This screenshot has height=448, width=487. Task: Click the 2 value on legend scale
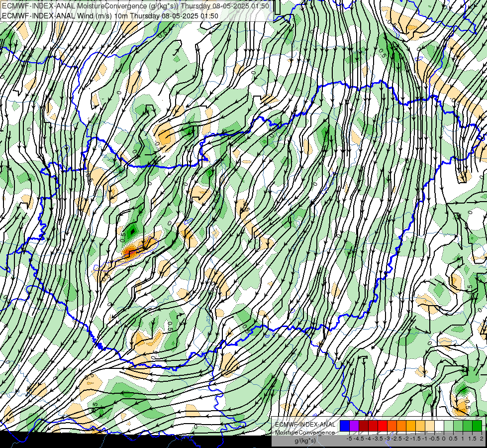(482, 439)
